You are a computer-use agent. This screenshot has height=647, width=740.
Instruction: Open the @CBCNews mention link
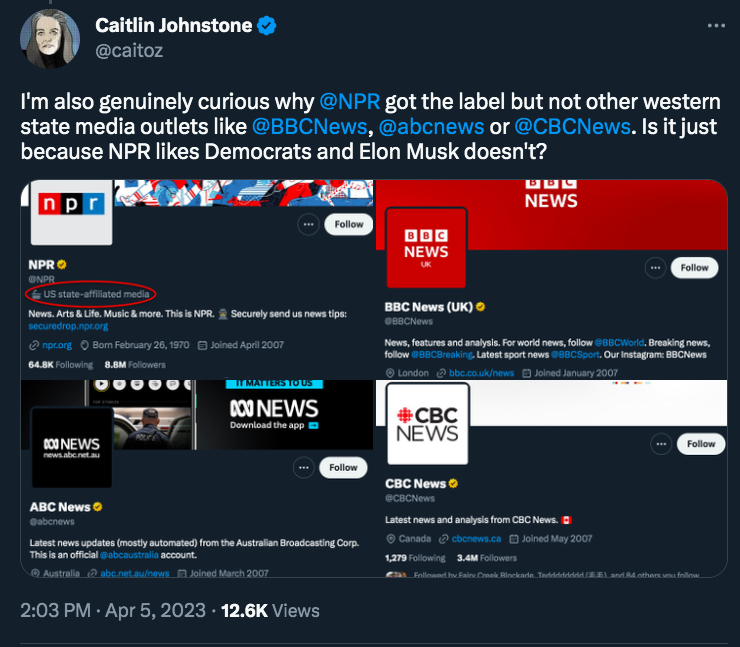point(572,126)
